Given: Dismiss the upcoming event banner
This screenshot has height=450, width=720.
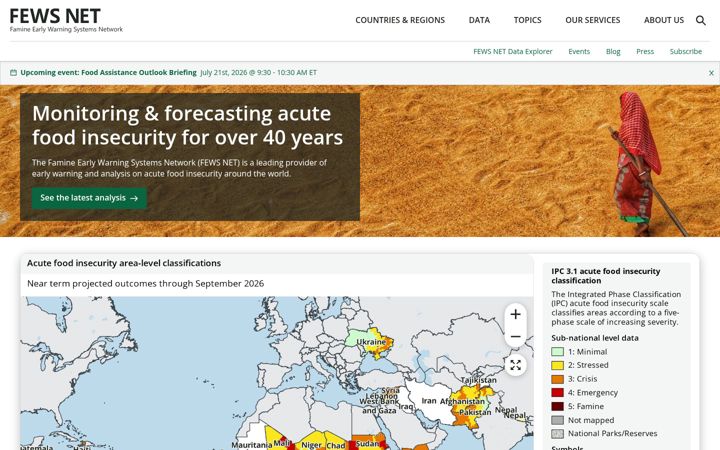Looking at the screenshot, I should [x=711, y=73].
